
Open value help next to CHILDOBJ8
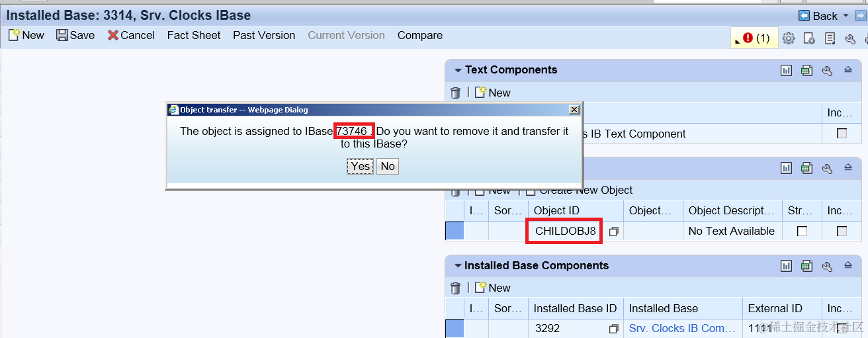614,232
